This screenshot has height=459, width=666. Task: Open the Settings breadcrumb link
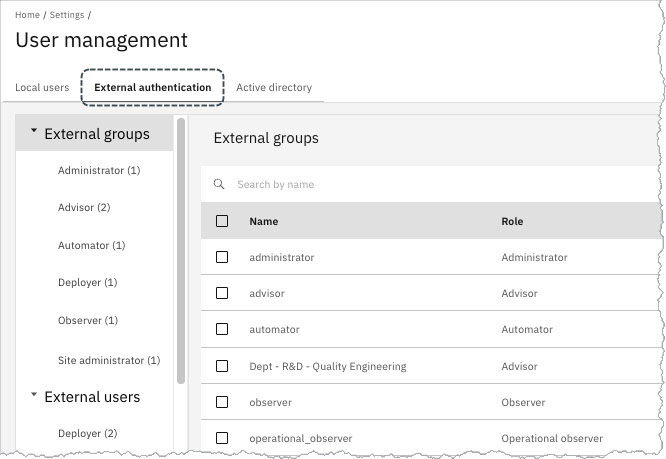(x=66, y=15)
